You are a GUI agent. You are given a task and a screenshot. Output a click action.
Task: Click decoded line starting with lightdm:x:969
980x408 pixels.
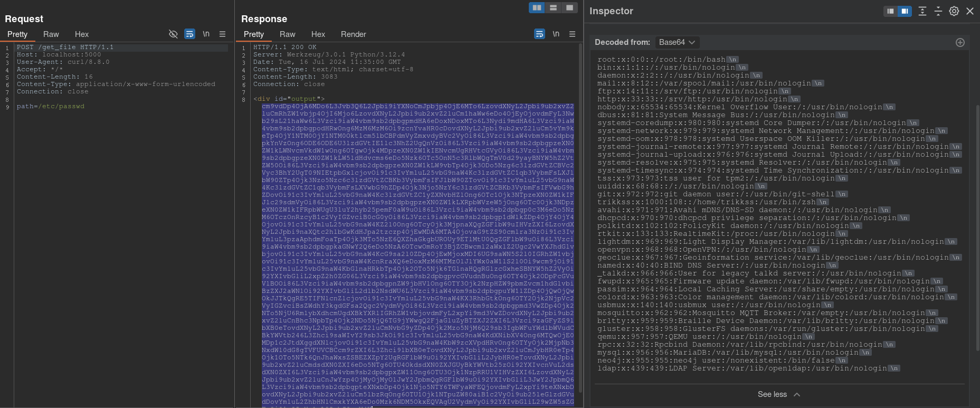(777, 242)
